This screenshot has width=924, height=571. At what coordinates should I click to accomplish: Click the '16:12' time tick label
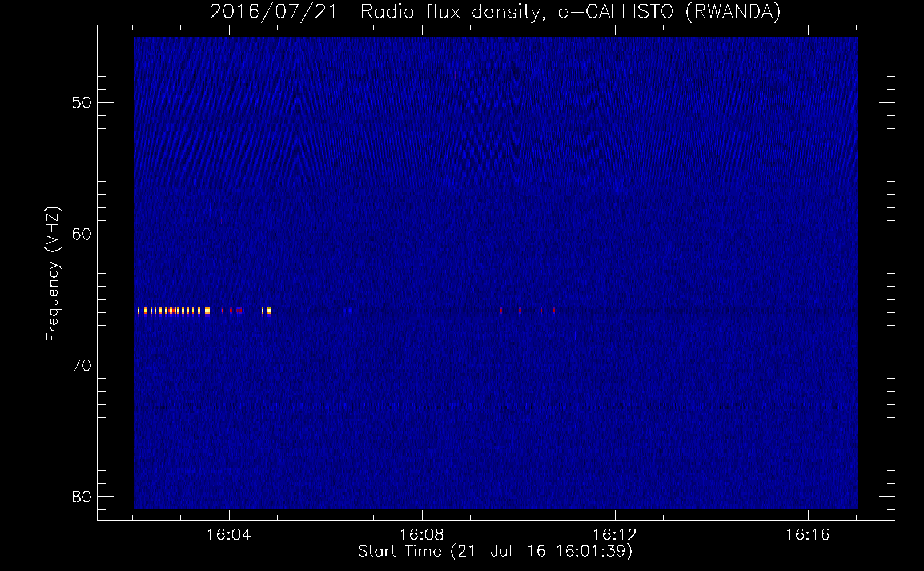click(x=615, y=535)
